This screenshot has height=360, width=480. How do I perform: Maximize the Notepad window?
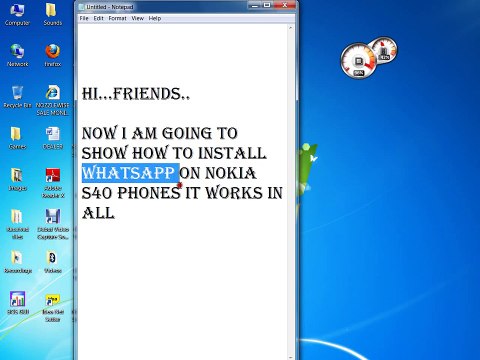(x=267, y=5)
